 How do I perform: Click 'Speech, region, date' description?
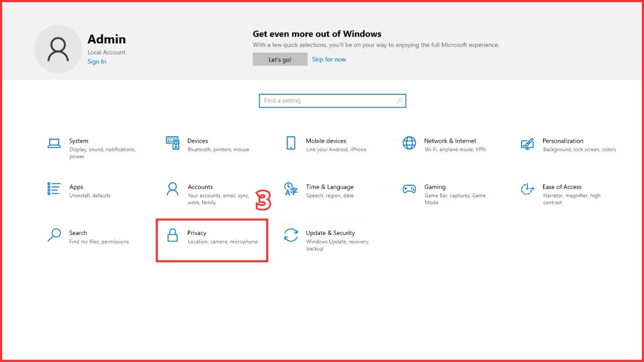point(330,196)
